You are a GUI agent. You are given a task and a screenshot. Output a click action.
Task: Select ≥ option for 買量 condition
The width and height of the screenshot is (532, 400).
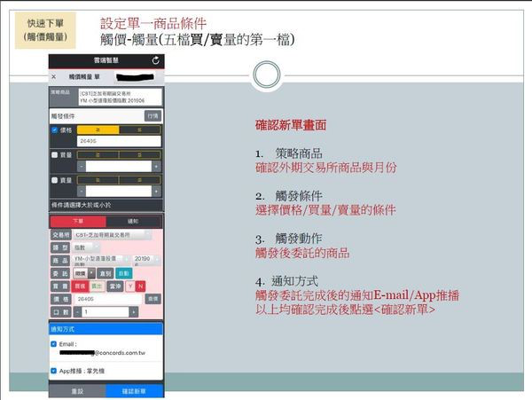pos(98,154)
